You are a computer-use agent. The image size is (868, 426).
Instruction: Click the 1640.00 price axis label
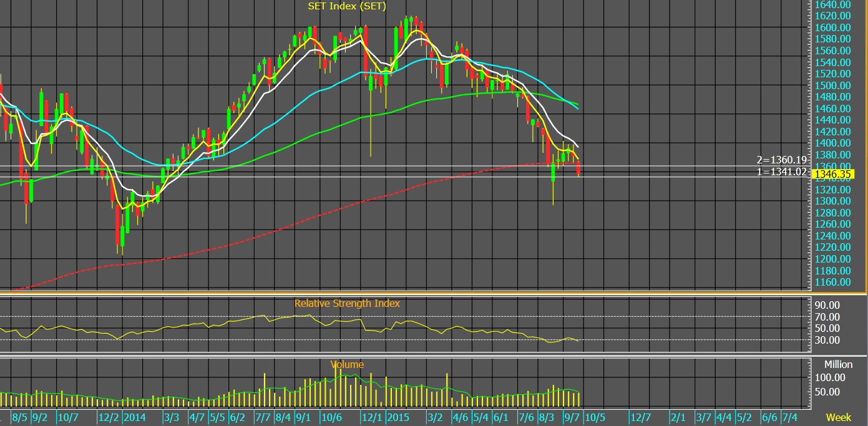click(833, 4)
